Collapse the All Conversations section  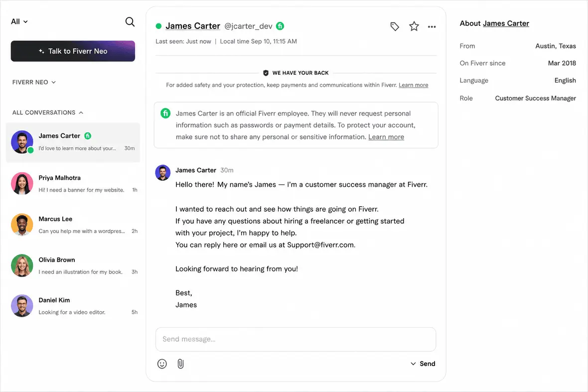click(48, 113)
